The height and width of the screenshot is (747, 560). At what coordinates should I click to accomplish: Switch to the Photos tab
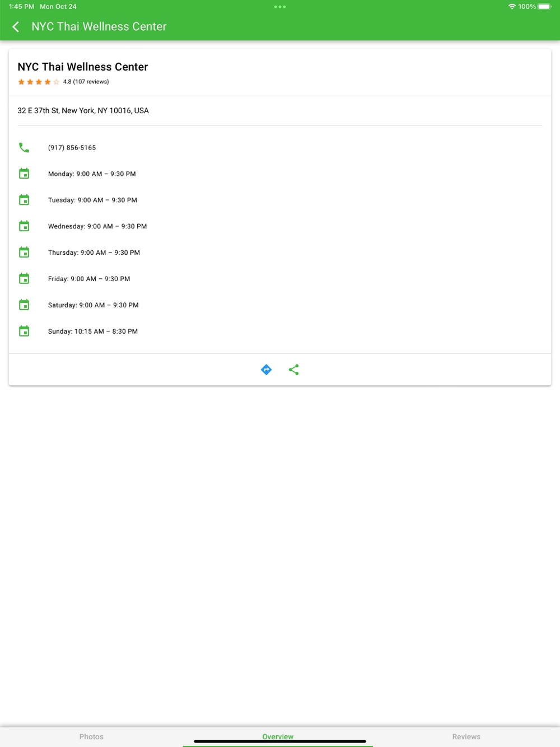pos(91,736)
